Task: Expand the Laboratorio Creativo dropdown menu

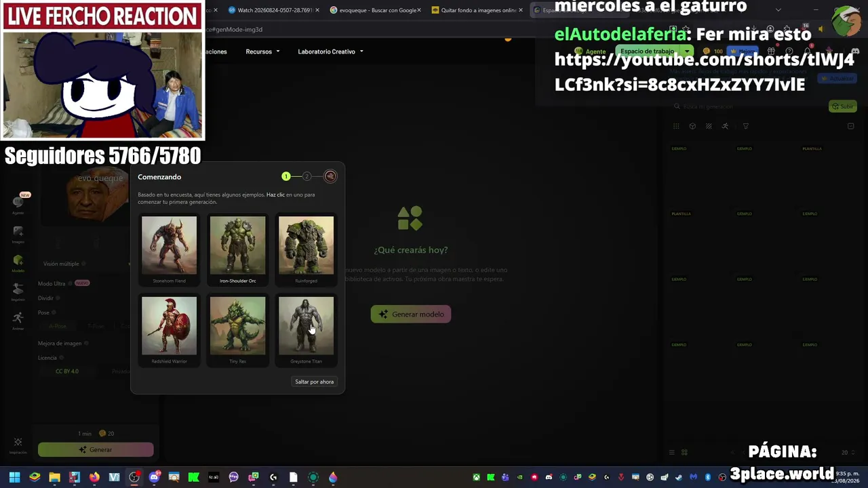Action: [330, 52]
